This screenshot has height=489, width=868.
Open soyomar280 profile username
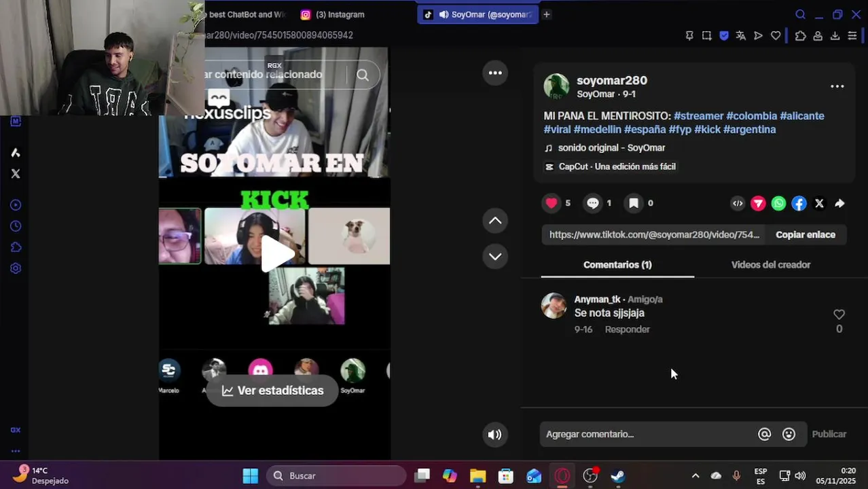coord(612,81)
